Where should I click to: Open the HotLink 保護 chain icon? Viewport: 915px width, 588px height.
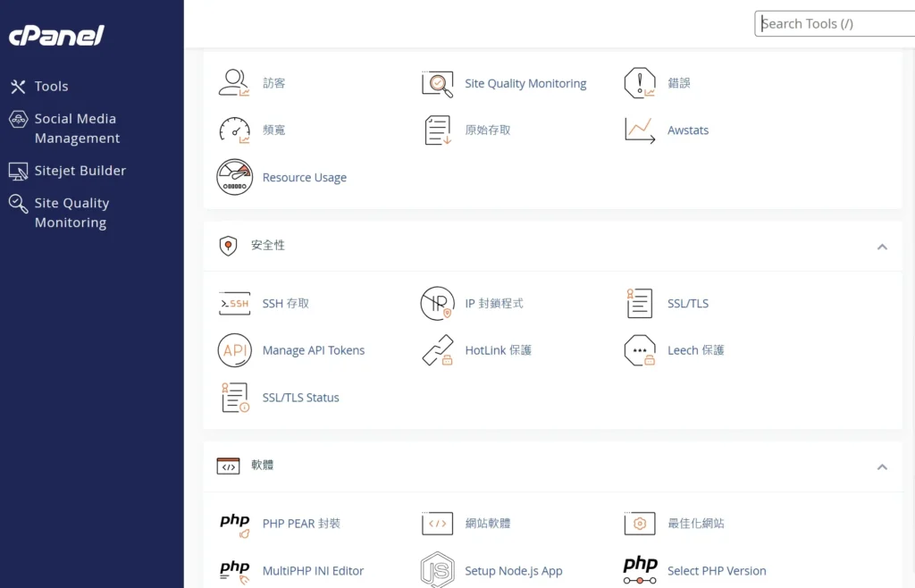[x=437, y=350]
